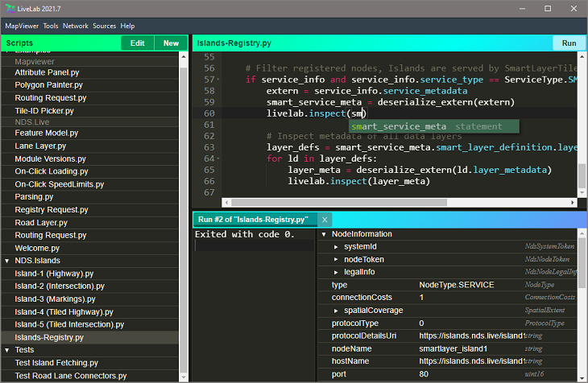Click the NDS.Live group heading
The height and width of the screenshot is (383, 588).
coord(32,122)
